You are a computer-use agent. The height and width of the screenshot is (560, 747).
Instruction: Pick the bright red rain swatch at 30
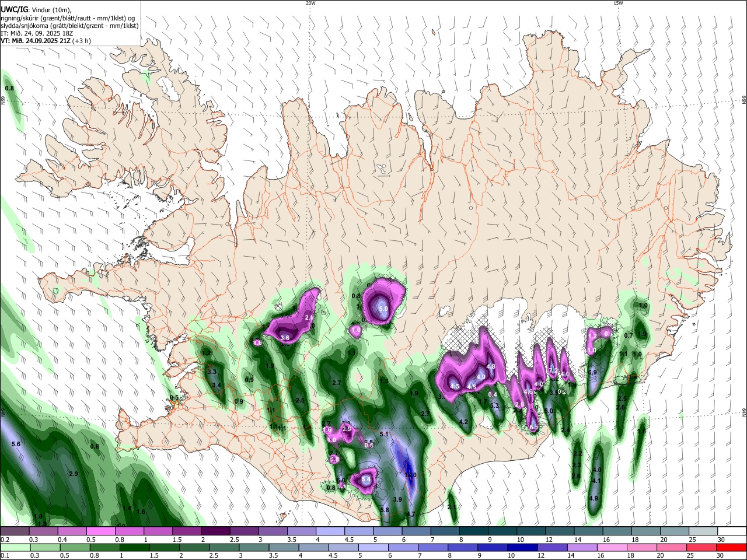[x=732, y=547]
